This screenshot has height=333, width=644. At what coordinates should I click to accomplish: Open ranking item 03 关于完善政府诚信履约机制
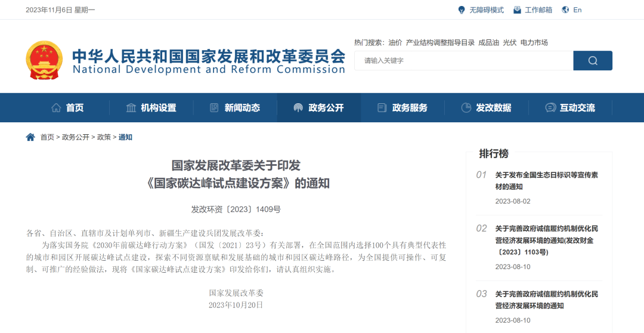point(547,300)
